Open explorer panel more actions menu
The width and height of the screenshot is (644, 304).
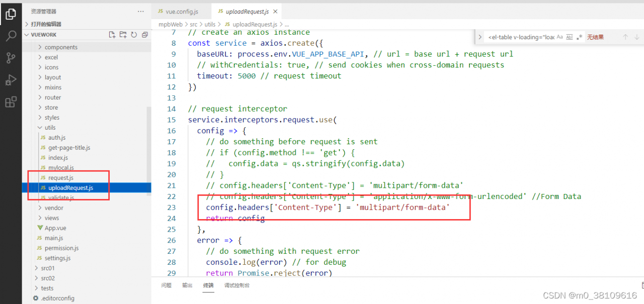[x=141, y=11]
